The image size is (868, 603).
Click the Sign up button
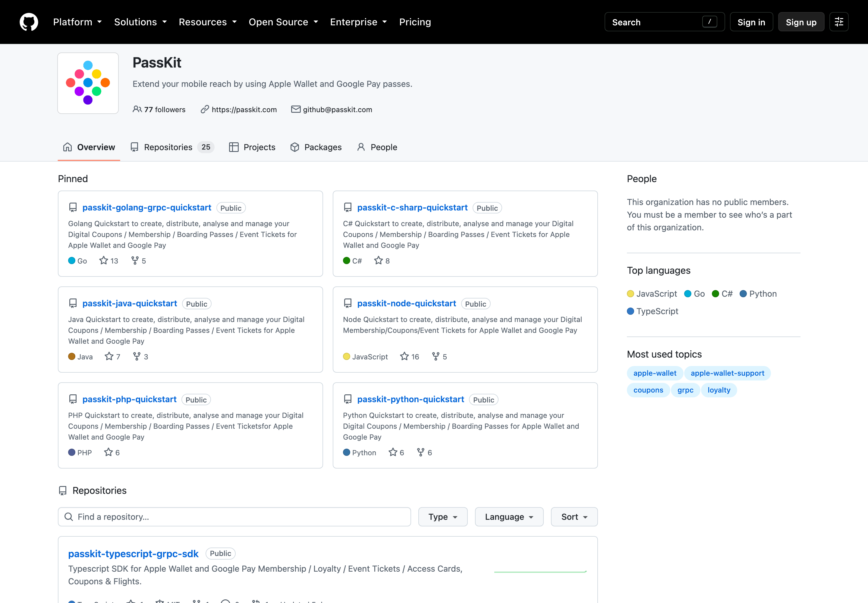pos(801,22)
